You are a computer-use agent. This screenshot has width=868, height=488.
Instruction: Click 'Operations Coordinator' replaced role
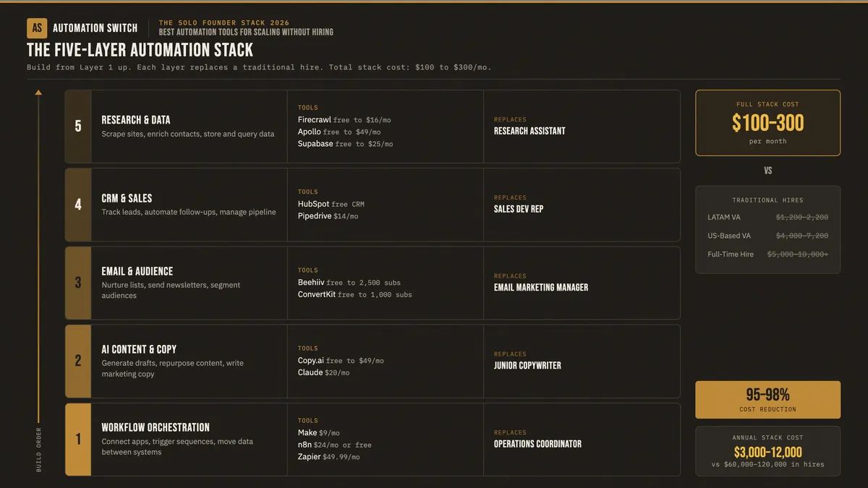tap(537, 444)
